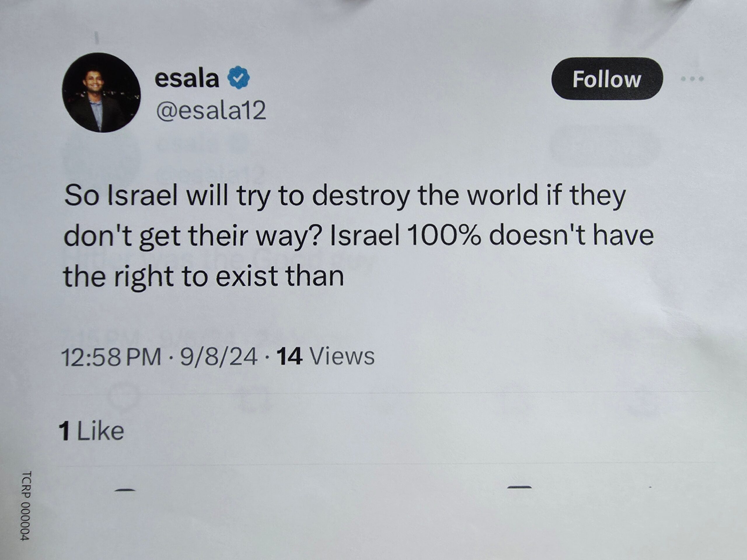747x560 pixels.
Task: Click the 12:58 PM timestamp
Action: coord(111,357)
